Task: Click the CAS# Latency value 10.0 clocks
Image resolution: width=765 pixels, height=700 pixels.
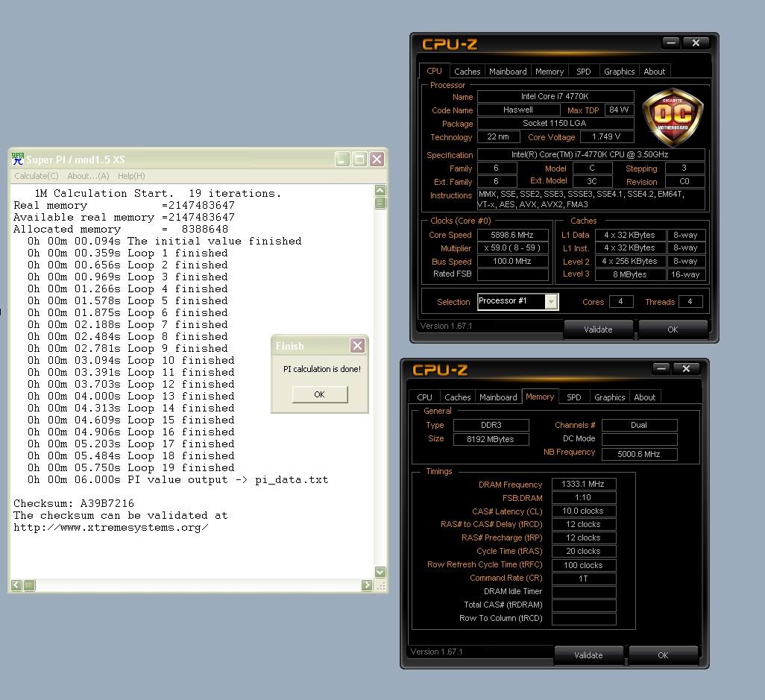Action: (x=584, y=511)
